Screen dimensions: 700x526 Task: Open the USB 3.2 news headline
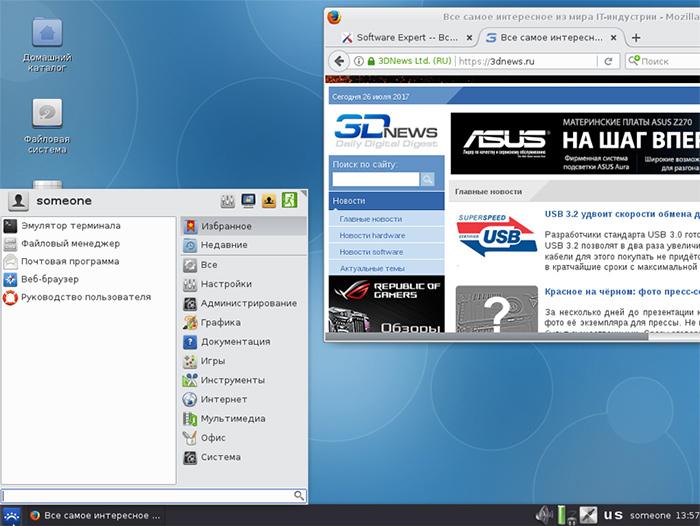pos(622,214)
